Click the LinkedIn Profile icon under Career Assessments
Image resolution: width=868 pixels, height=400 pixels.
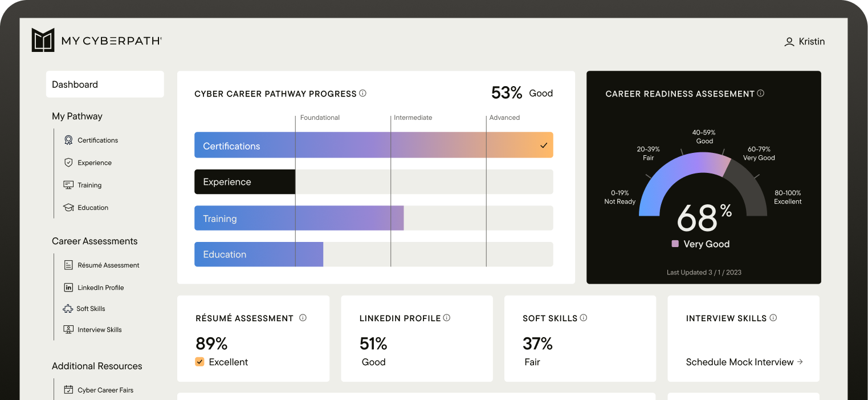(x=68, y=287)
